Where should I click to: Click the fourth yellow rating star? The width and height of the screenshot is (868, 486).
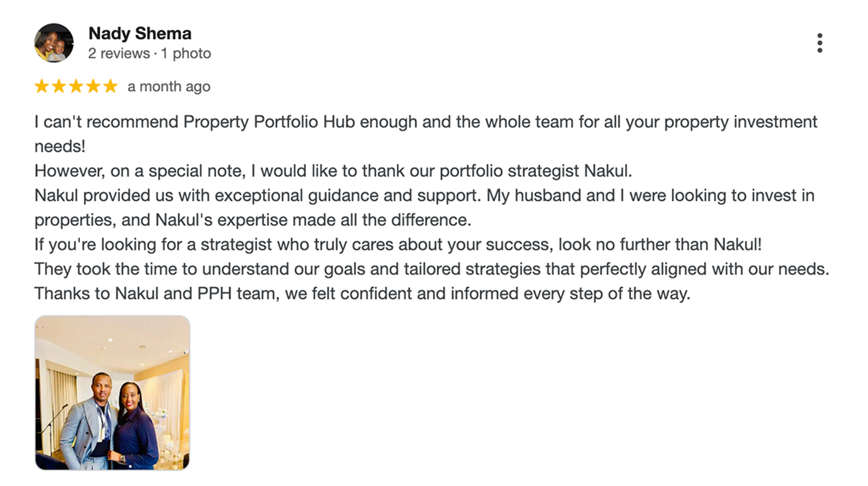tap(92, 87)
